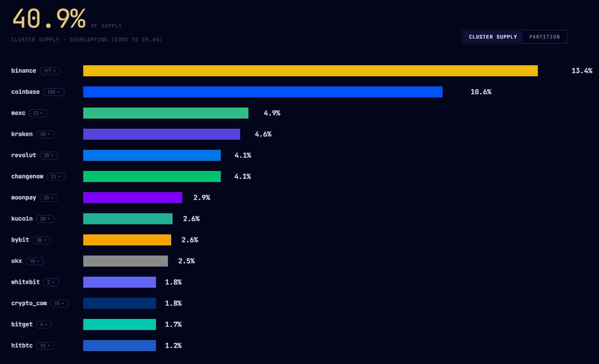Image resolution: width=599 pixels, height=364 pixels.
Task: Switch to the Partition view
Action: [x=545, y=37]
